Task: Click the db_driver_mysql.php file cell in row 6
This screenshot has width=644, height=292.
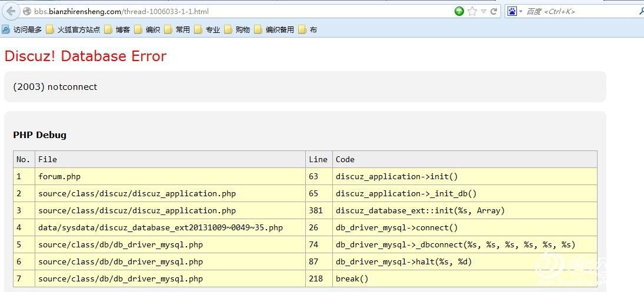Action: click(x=171, y=261)
